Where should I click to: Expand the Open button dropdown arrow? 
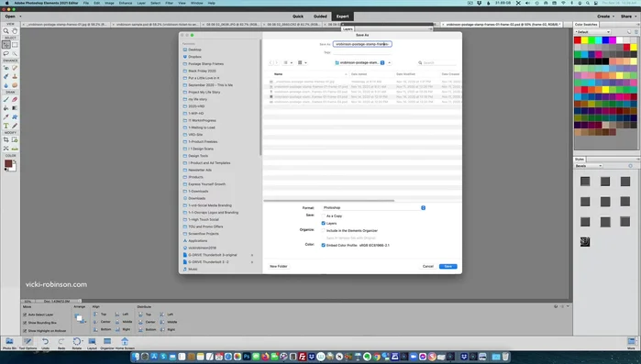point(20,17)
